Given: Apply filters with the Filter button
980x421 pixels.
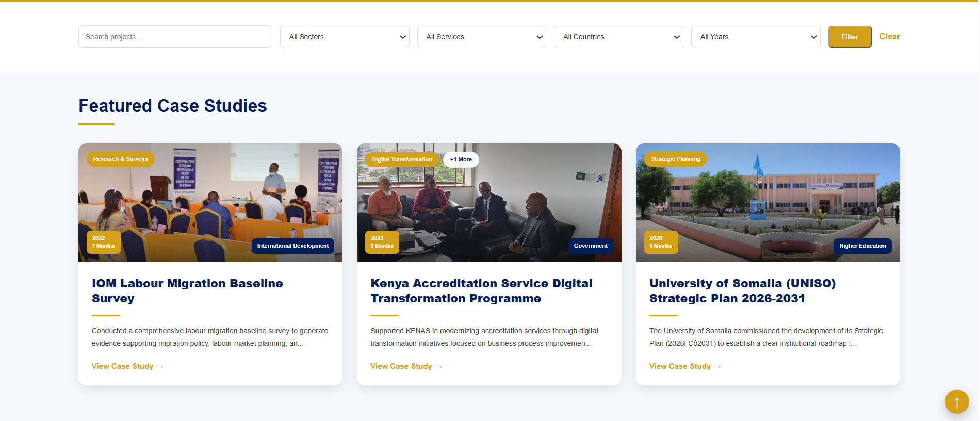Looking at the screenshot, I should pyautogui.click(x=850, y=37).
